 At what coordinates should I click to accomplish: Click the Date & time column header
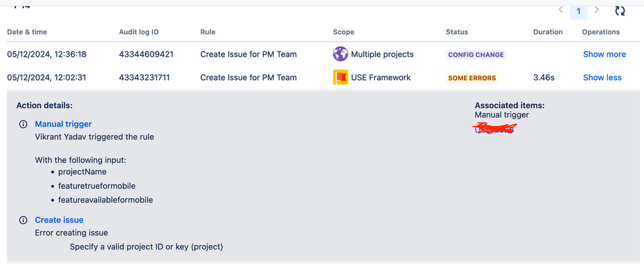[x=27, y=32]
